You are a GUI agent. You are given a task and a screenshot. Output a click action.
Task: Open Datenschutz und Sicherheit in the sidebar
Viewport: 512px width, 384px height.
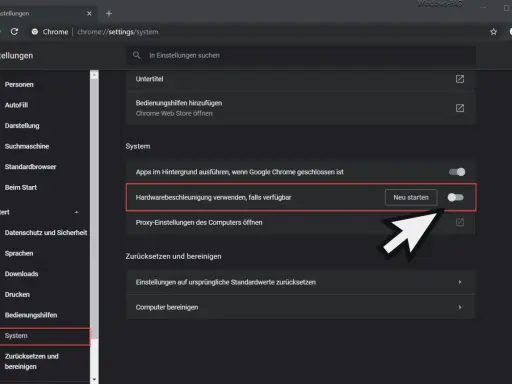46,233
